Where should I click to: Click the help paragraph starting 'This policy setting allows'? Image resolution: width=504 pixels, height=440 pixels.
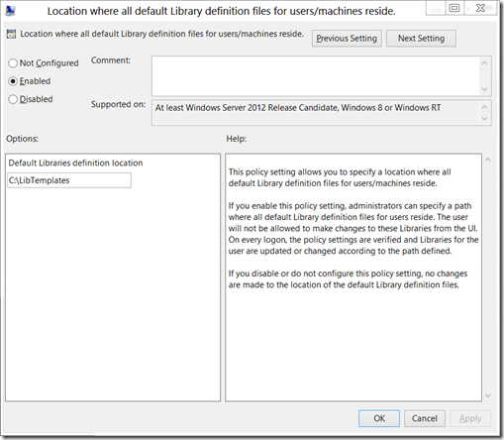pos(340,177)
